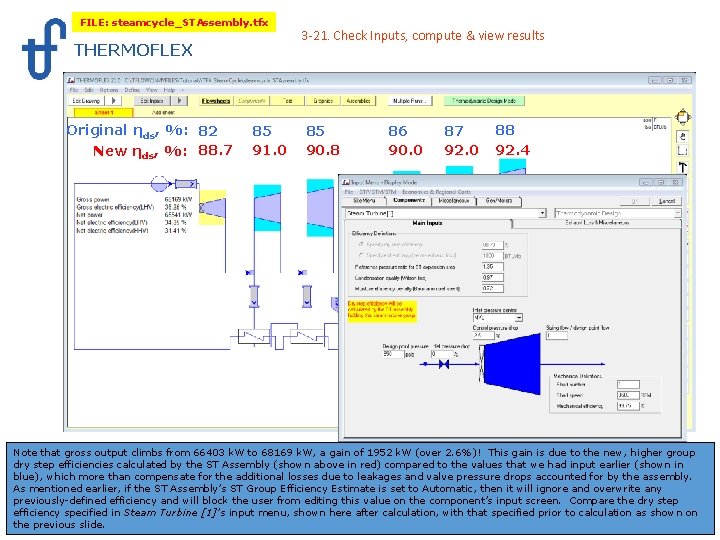The width and height of the screenshot is (720, 540).
Task: Click the second valve icon below turbines
Action: tap(302, 273)
